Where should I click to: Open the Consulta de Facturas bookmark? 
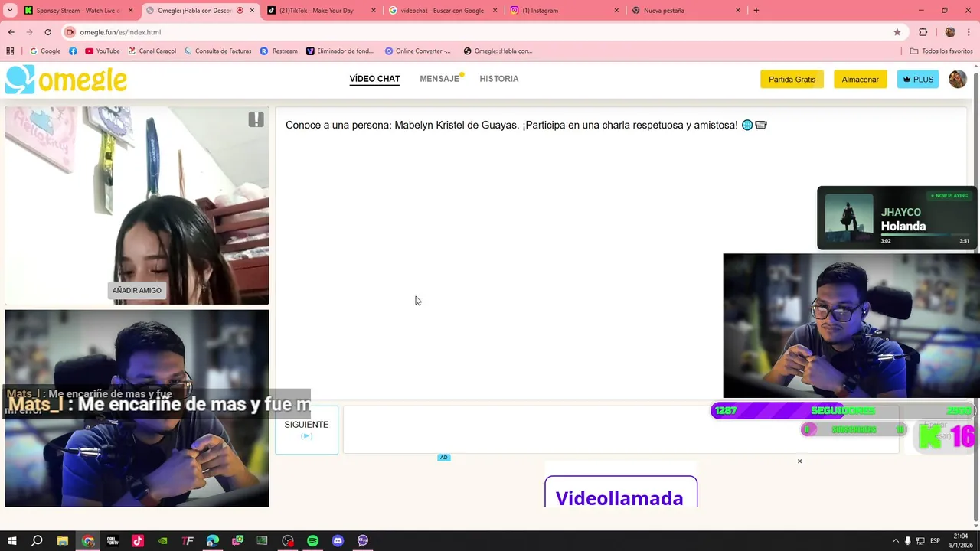click(217, 51)
